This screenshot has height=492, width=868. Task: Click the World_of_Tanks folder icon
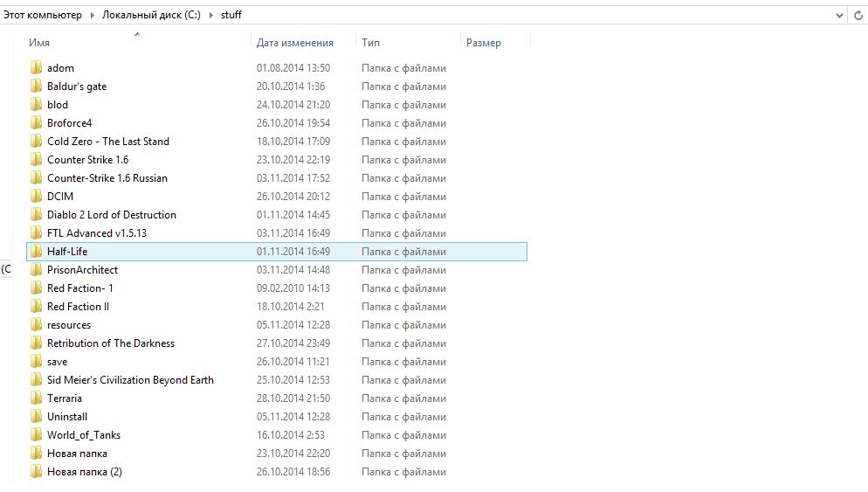click(x=36, y=435)
